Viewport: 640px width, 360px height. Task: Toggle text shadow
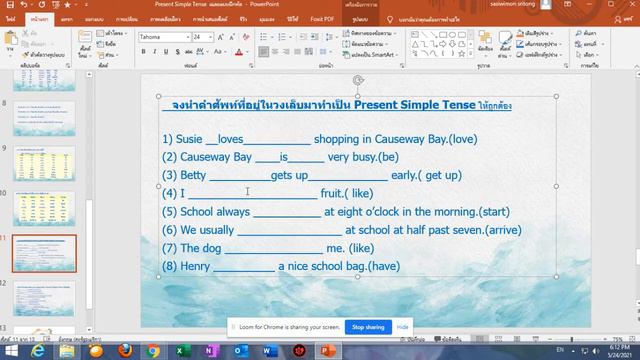coord(177,52)
